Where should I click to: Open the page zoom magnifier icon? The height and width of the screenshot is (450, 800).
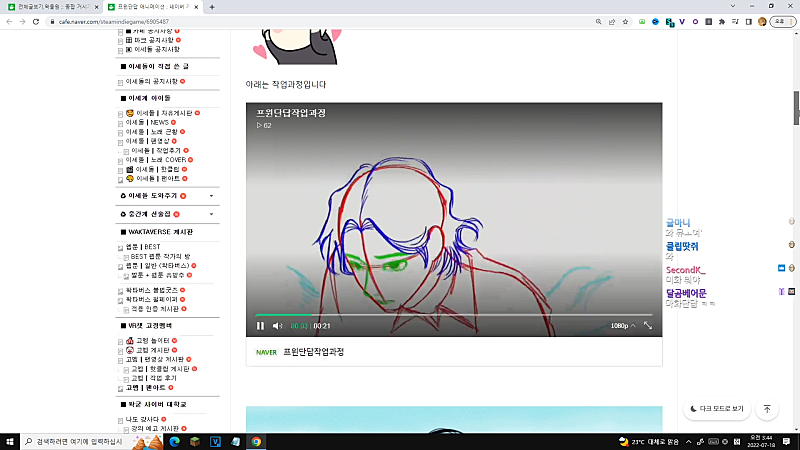pyautogui.click(x=598, y=22)
